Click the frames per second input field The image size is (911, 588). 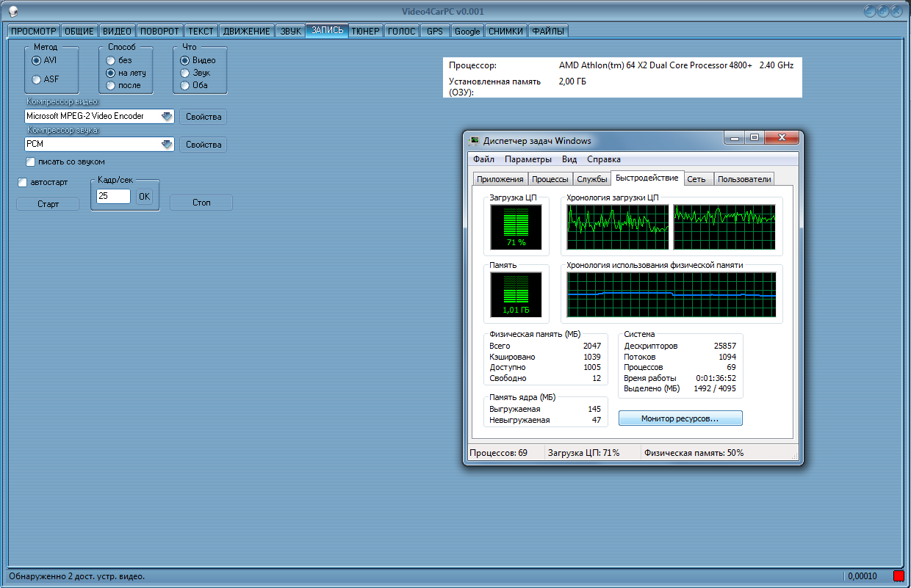113,197
